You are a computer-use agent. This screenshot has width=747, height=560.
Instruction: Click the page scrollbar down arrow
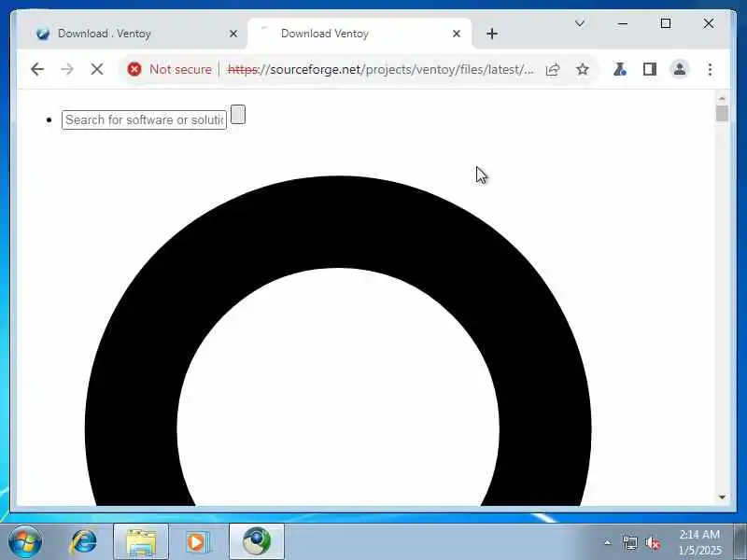[722, 497]
